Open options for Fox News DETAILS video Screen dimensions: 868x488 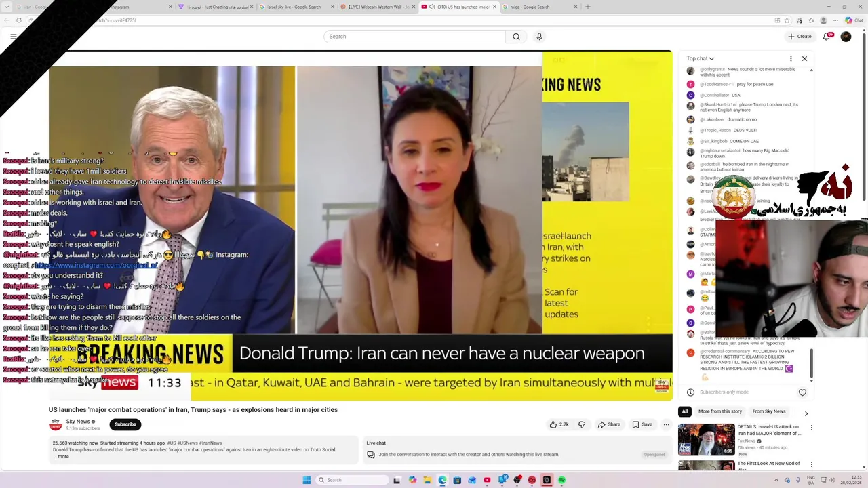click(811, 428)
